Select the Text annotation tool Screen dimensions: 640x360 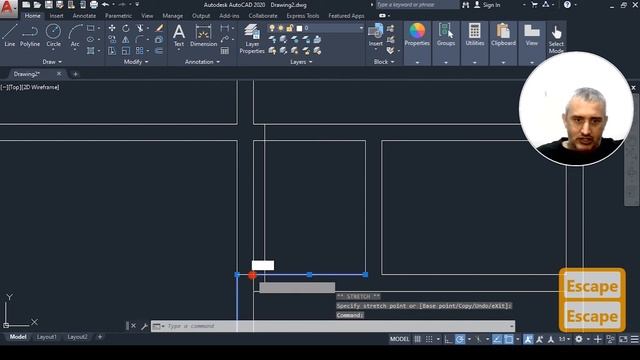point(179,36)
